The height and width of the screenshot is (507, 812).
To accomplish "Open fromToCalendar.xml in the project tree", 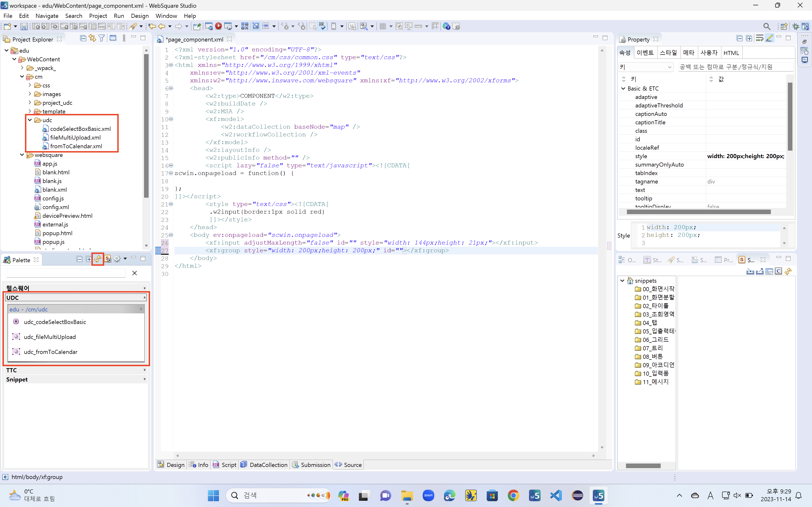I will [x=76, y=146].
